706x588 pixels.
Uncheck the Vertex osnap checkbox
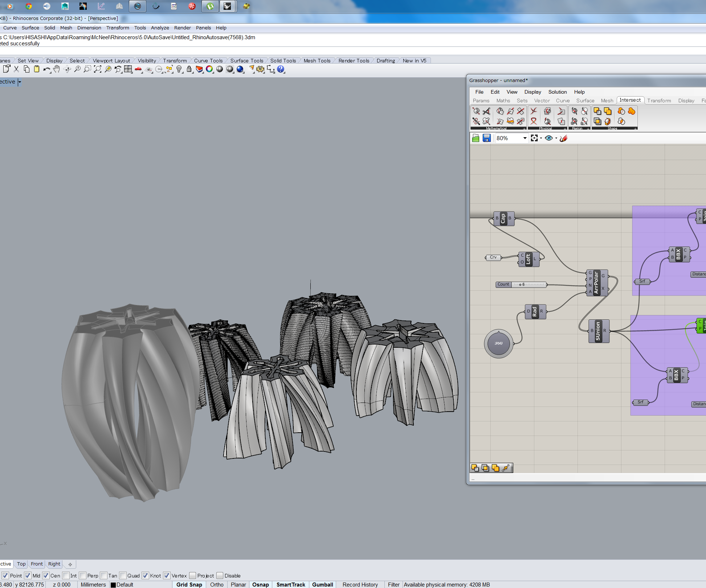167,575
